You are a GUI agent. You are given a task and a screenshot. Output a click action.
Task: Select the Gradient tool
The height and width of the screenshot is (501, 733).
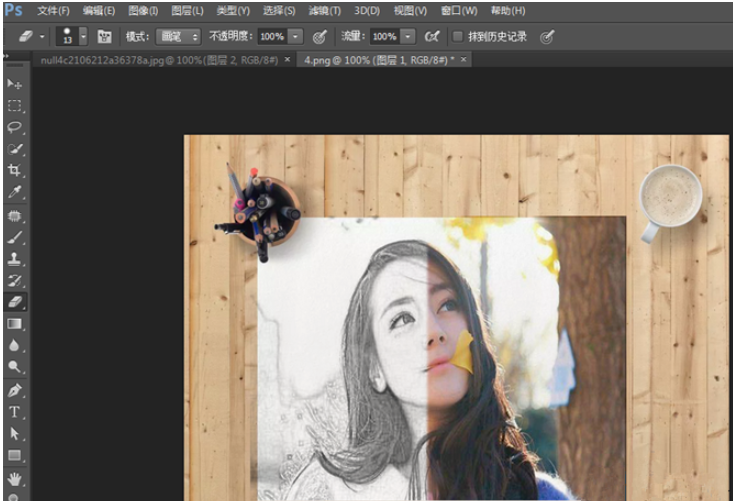click(x=15, y=324)
